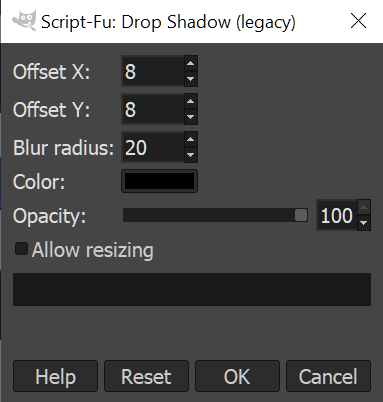Decrease Offset Y with down arrow
Viewport: 383px width, 402px height.
point(191,117)
